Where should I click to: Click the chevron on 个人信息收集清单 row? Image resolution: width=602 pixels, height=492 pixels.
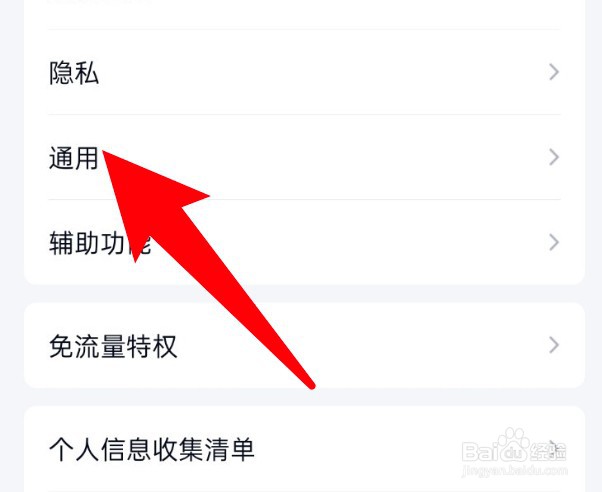[x=554, y=448]
